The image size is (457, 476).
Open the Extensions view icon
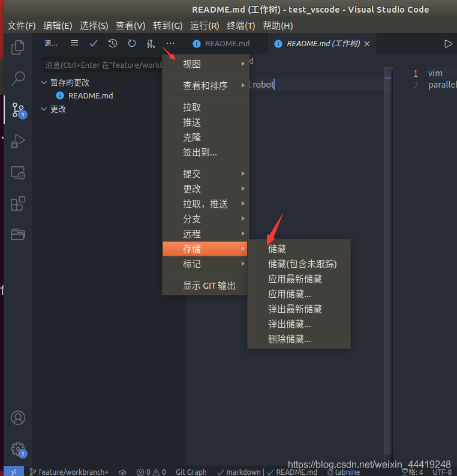17,203
